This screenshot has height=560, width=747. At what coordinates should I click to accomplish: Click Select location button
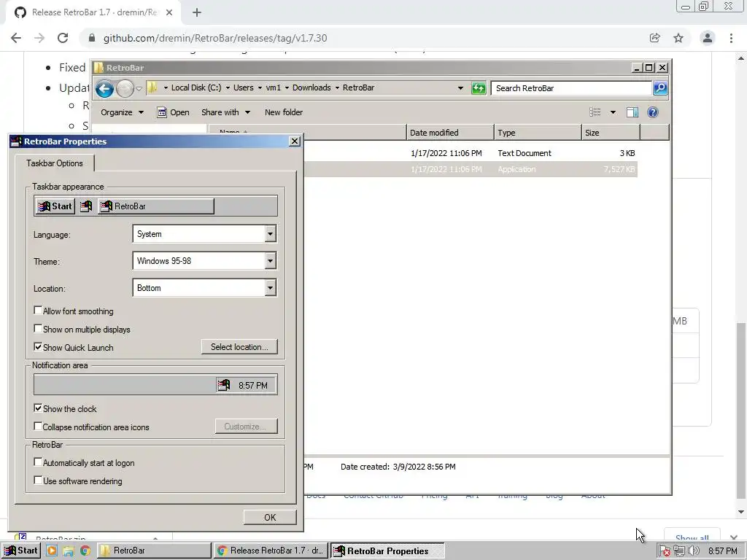click(x=239, y=347)
